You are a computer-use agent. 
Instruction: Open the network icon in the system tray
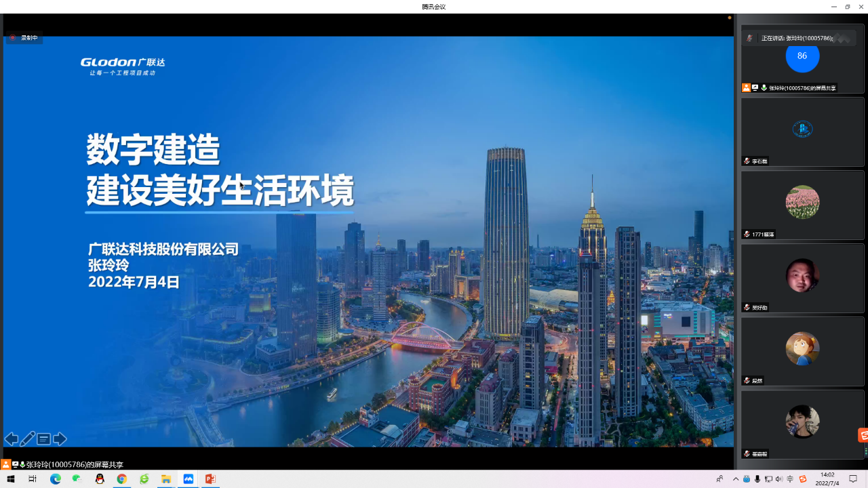(768, 479)
